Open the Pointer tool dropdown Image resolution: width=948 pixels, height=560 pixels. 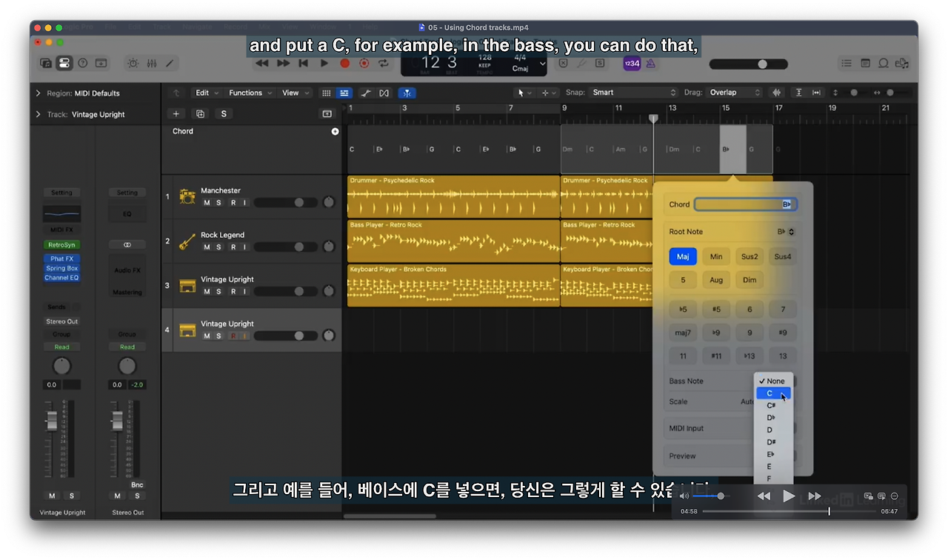click(524, 93)
